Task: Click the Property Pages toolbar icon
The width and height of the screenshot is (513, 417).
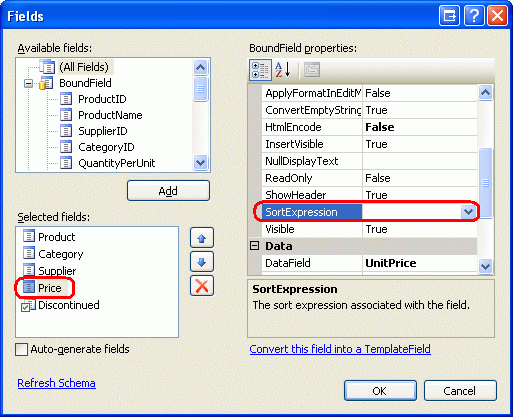Action: tap(312, 70)
